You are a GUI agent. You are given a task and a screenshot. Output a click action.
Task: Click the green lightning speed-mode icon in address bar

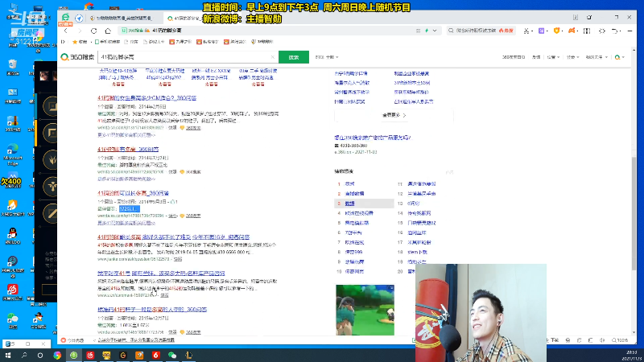pyautogui.click(x=427, y=31)
